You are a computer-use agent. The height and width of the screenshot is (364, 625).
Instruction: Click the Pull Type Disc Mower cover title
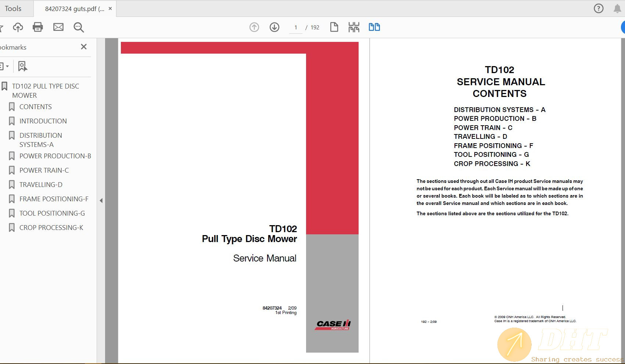249,239
